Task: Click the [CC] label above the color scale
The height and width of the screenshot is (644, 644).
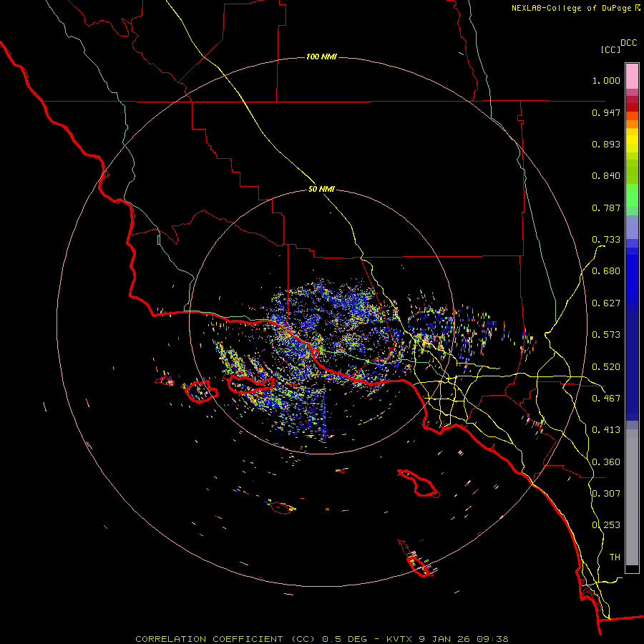Action: pyautogui.click(x=610, y=49)
